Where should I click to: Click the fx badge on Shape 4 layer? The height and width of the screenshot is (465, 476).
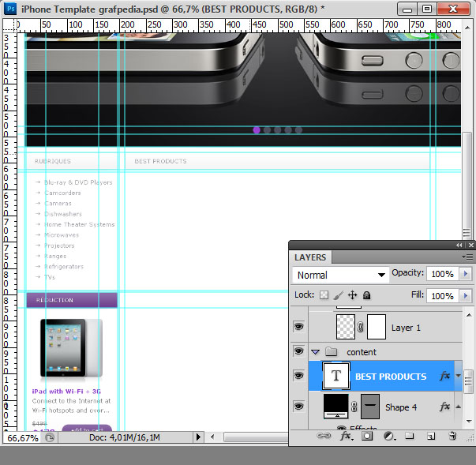pyautogui.click(x=444, y=407)
